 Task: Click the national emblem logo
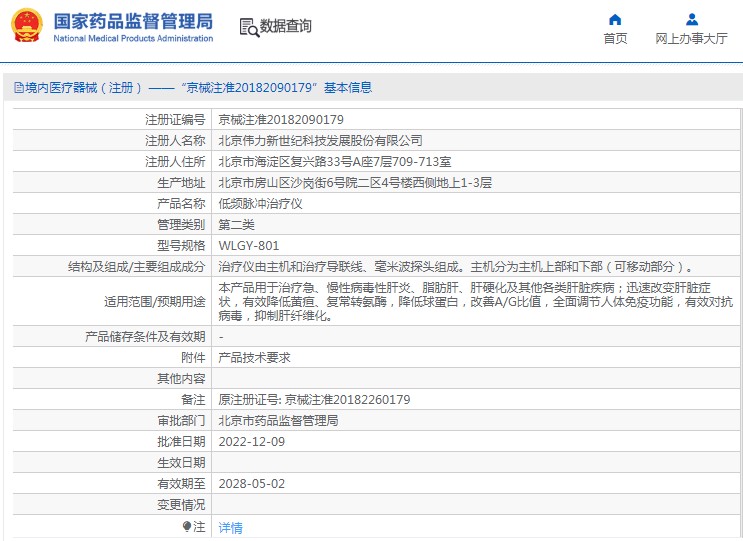tap(27, 26)
